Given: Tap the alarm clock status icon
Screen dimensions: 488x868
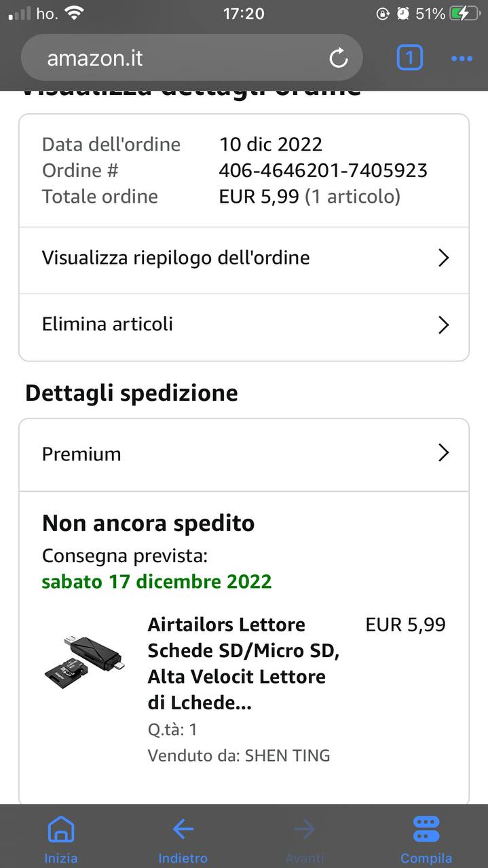Looking at the screenshot, I should pos(403,14).
